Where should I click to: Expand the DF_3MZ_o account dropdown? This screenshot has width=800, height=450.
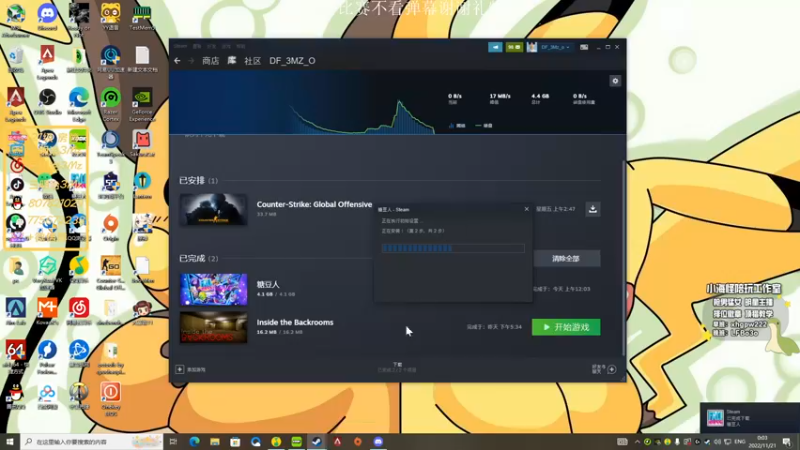tap(556, 47)
